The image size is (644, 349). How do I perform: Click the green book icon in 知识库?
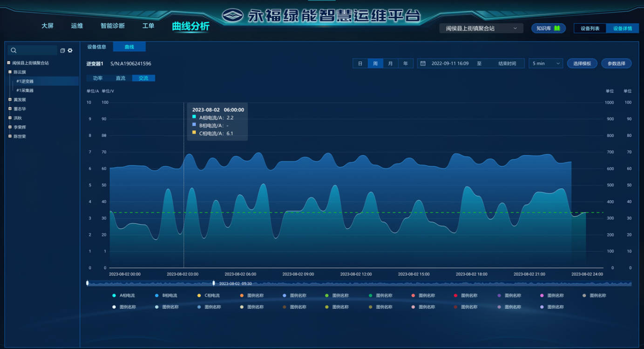tap(556, 28)
